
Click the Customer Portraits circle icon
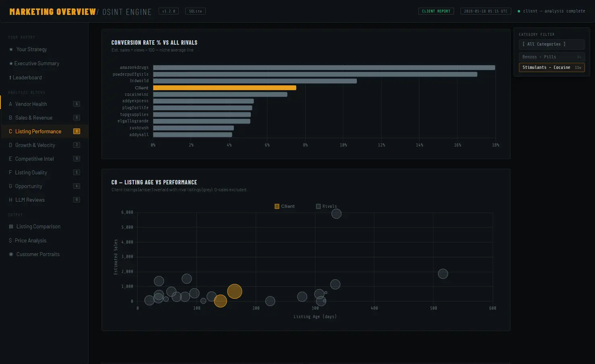[11, 254]
